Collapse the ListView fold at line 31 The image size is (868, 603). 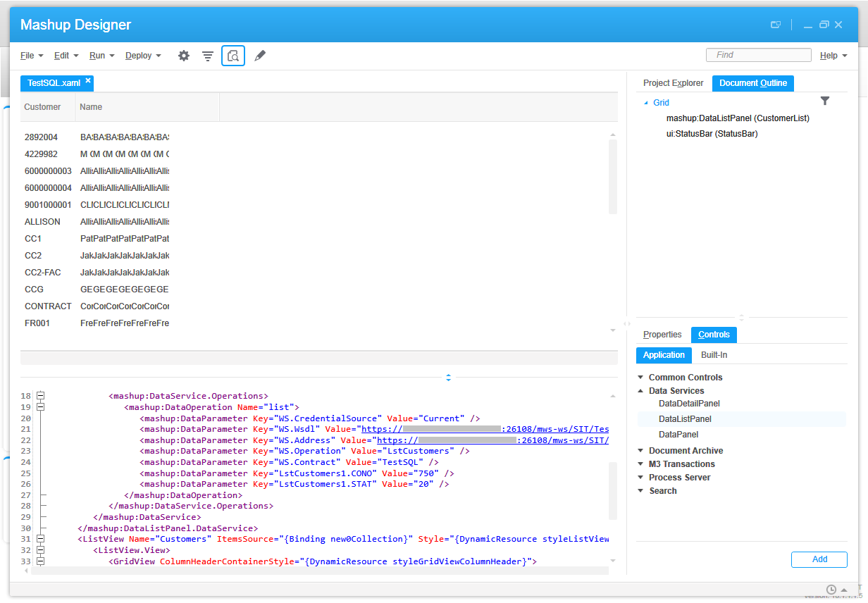pyautogui.click(x=40, y=539)
